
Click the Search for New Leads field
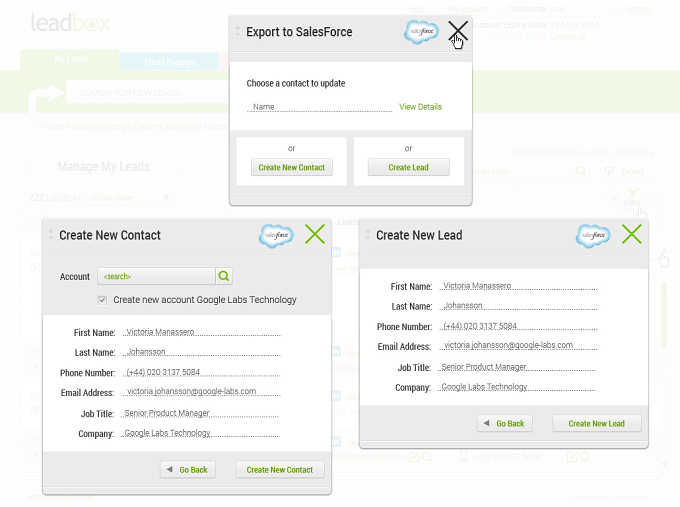(x=147, y=92)
